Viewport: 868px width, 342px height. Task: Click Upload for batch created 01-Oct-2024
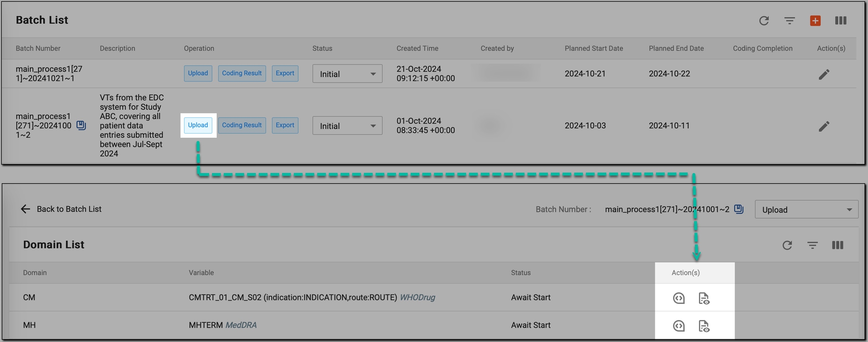point(198,125)
